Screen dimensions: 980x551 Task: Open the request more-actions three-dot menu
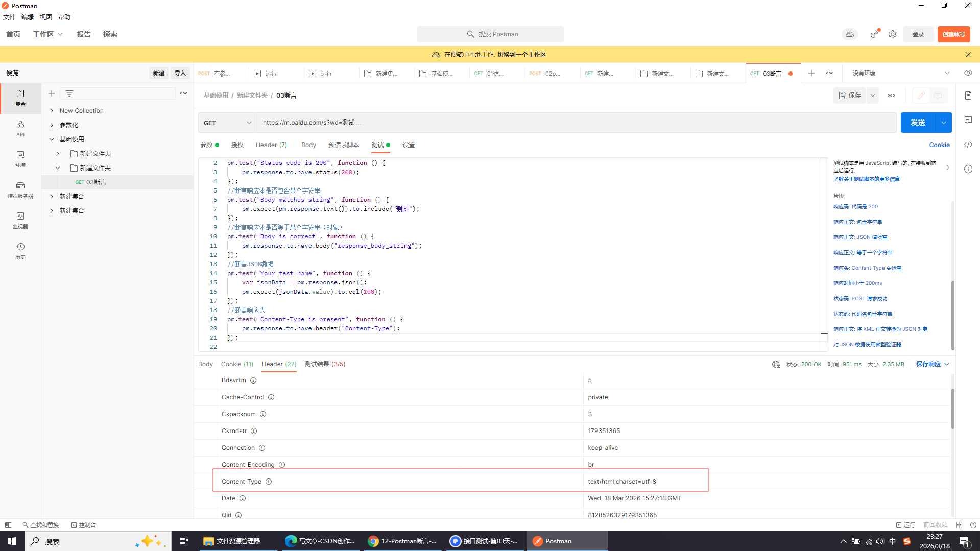point(891,95)
